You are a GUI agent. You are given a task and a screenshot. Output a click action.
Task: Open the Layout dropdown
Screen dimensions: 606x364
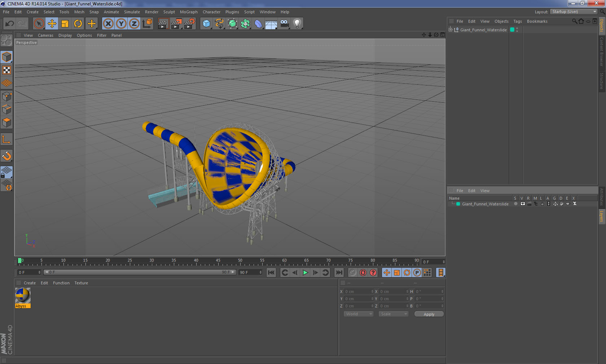pyautogui.click(x=574, y=12)
